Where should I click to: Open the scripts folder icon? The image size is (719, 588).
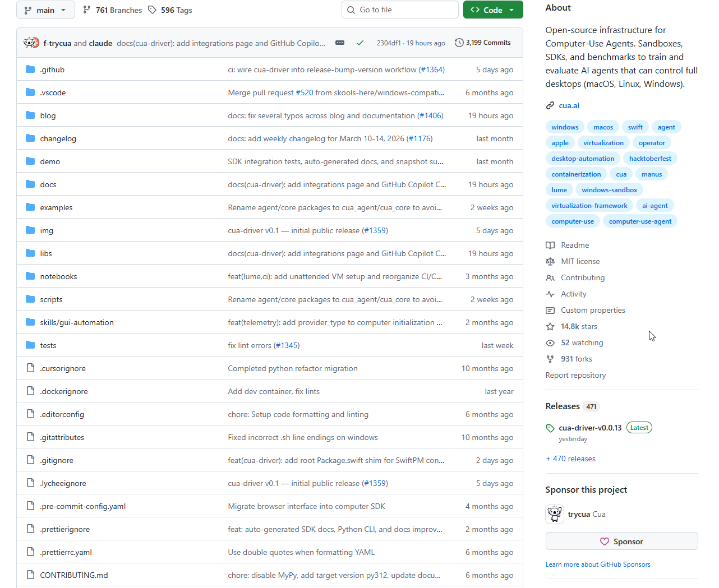(30, 299)
